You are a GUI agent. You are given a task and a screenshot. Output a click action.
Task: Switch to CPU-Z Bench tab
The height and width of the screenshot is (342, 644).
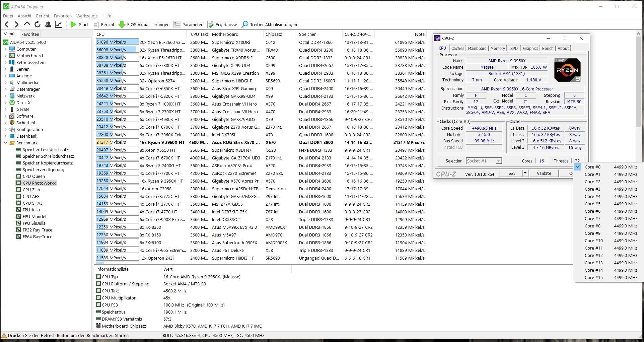click(548, 48)
